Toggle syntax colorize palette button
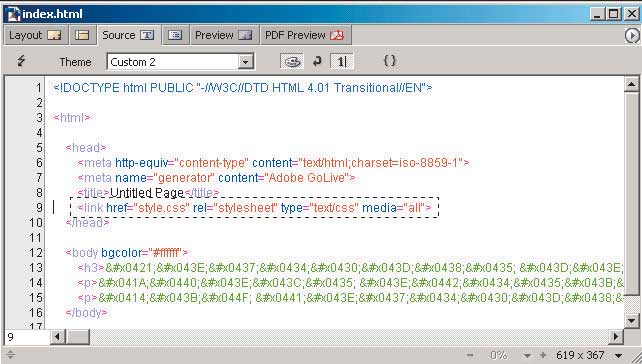This screenshot has width=642, height=364. [x=292, y=62]
